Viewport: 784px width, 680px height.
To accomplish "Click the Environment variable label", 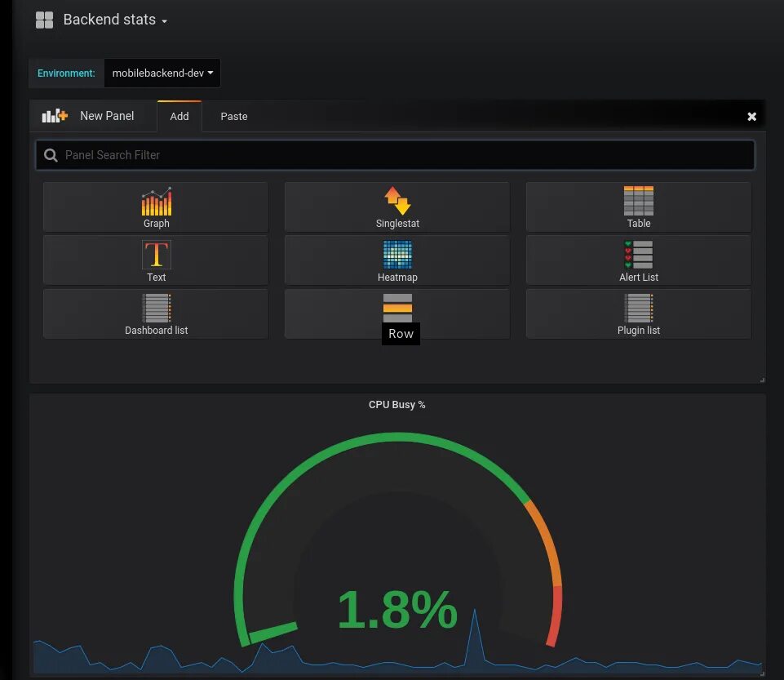I will [66, 73].
